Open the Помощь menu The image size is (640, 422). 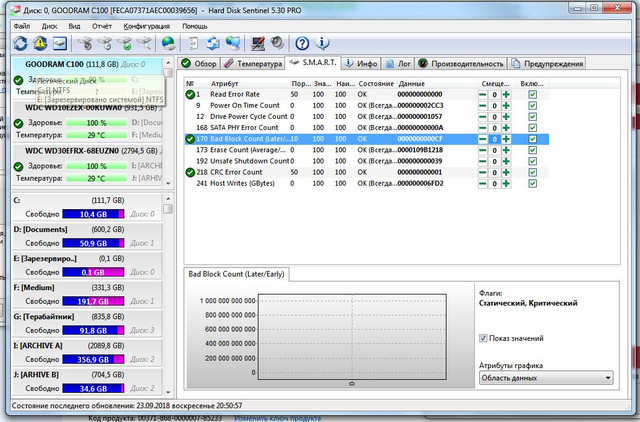click(x=195, y=26)
